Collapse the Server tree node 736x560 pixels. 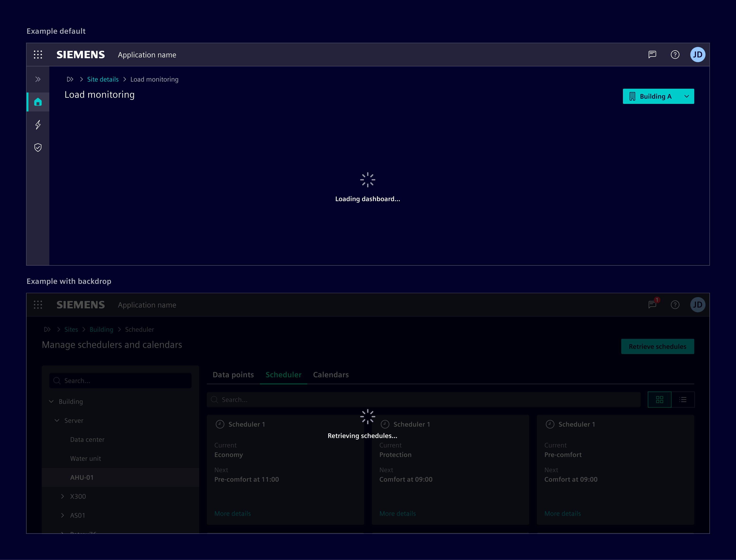click(x=57, y=420)
